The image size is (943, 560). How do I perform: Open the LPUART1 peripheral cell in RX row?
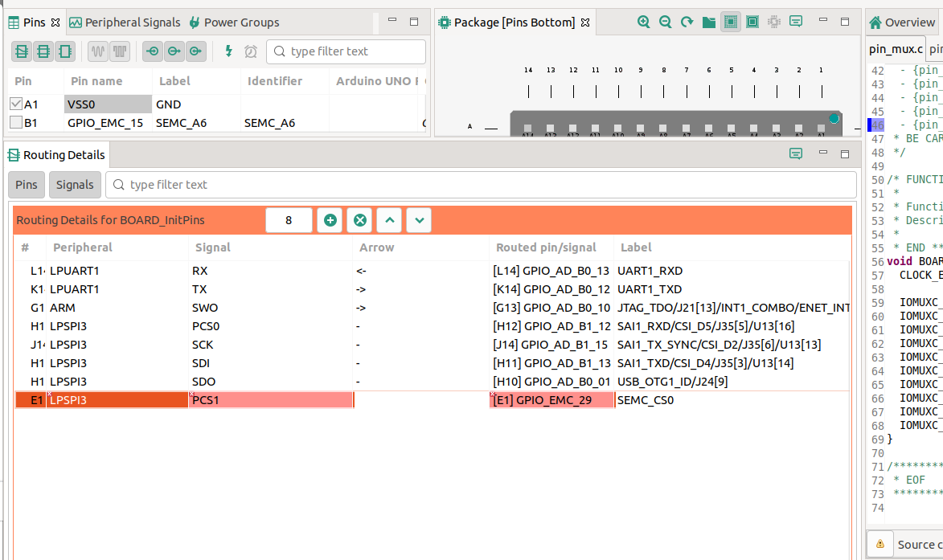tap(118, 271)
